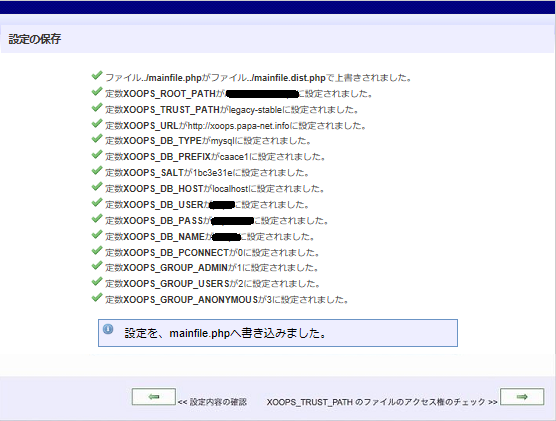Click the mainfile.php written confirmation message
This screenshot has width=556, height=421.
(x=226, y=333)
